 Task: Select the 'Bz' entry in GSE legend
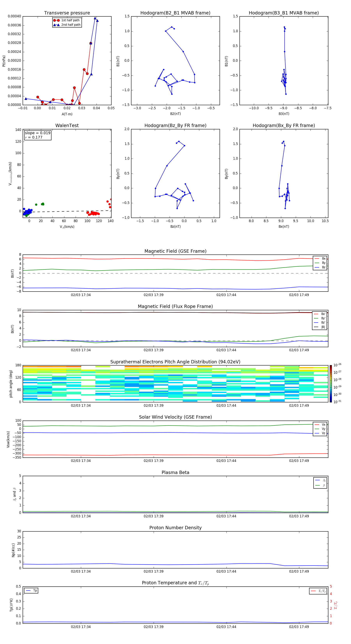click(320, 267)
